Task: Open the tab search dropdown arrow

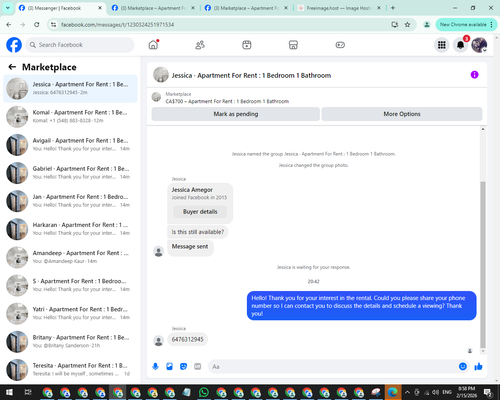Action: 7,8
